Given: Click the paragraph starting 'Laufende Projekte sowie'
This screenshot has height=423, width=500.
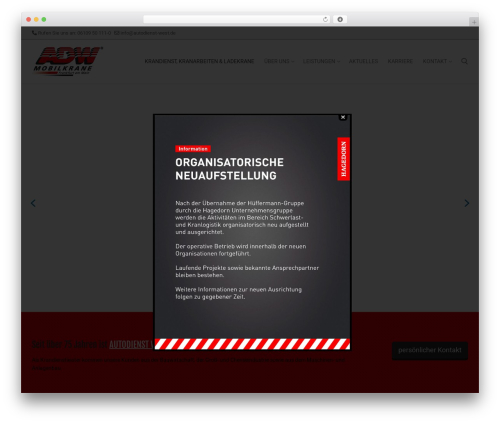Looking at the screenshot, I should 247,271.
